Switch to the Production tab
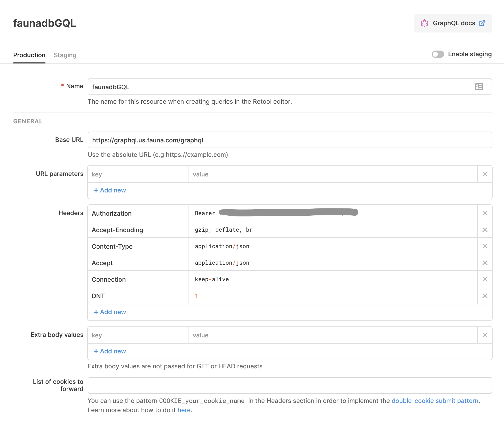The image size is (504, 421). (29, 55)
